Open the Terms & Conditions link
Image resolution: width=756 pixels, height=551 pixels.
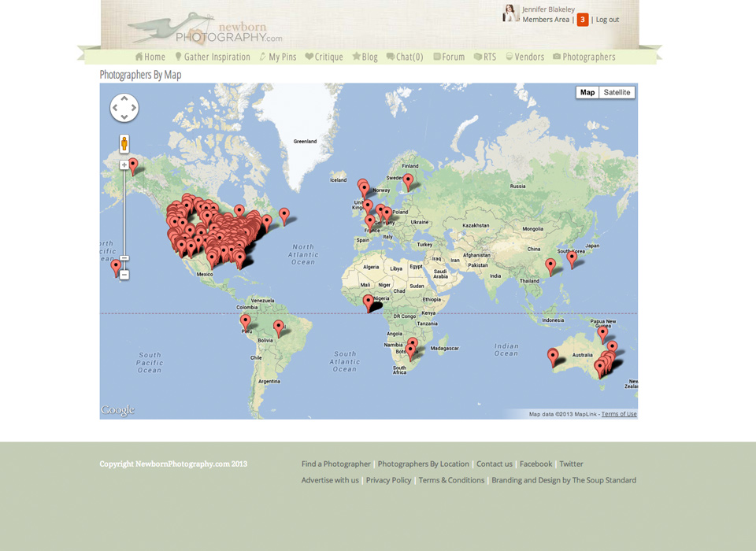451,480
